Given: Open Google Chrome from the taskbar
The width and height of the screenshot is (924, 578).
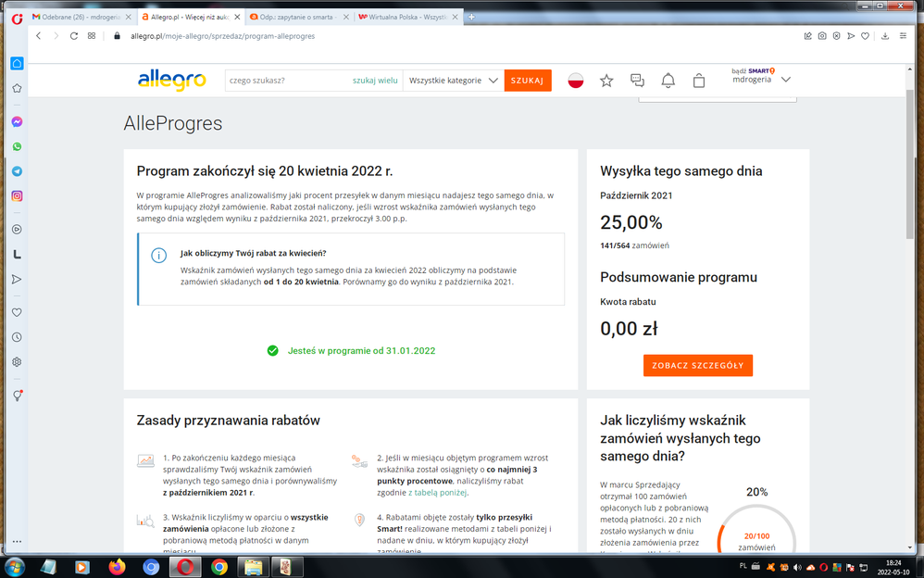Looking at the screenshot, I should tap(219, 567).
